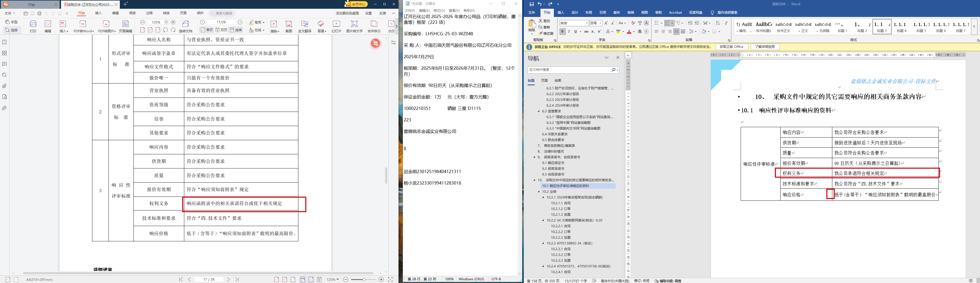
Task: Open the yellow text highlight color in Word
Action: point(619,31)
